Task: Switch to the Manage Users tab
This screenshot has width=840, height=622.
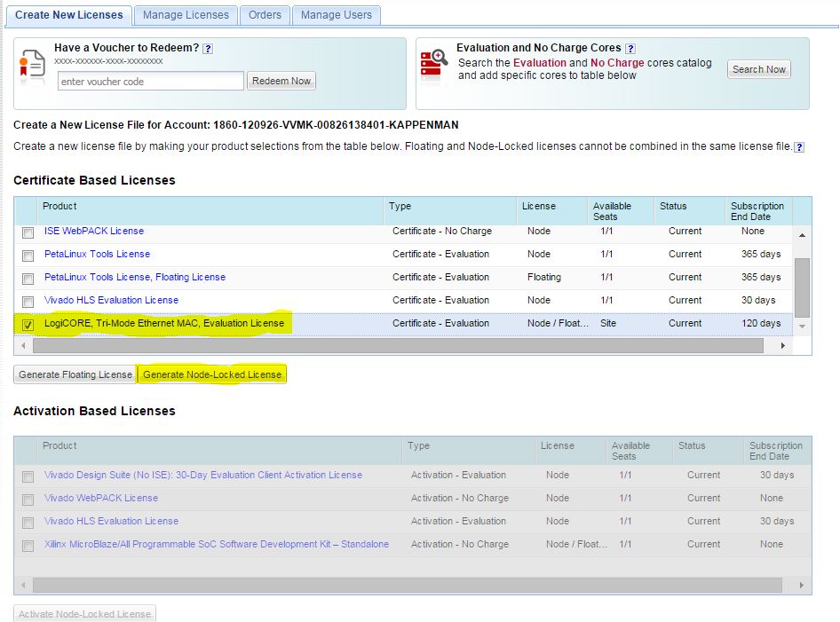Action: click(336, 15)
